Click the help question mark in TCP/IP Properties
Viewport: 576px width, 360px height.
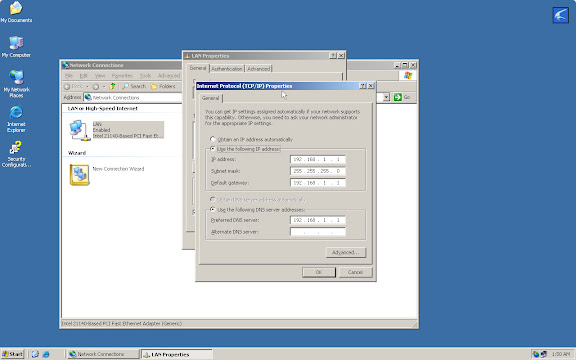point(363,86)
